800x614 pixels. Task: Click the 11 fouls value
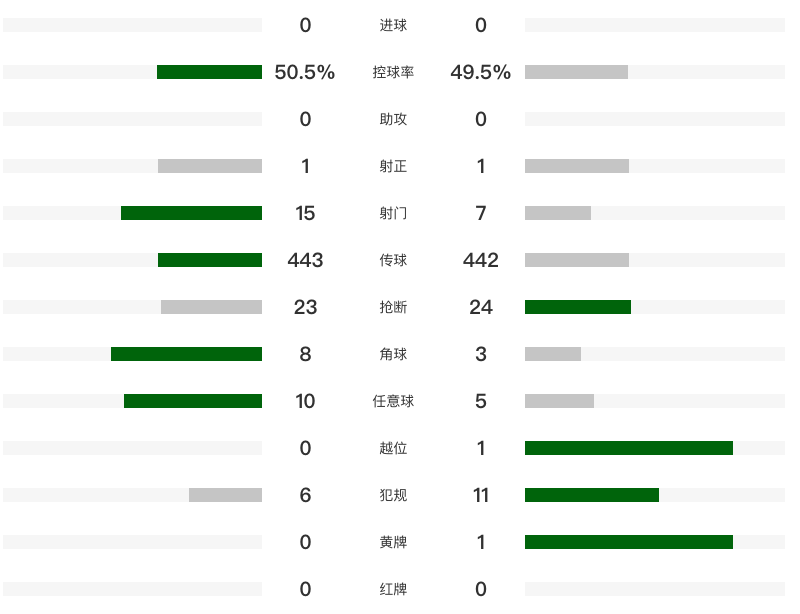coord(481,495)
